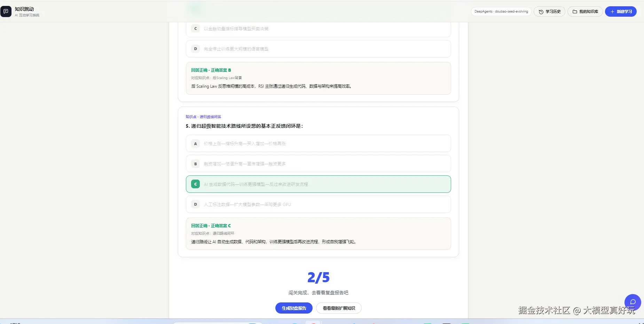
Task: Choose highlighted option C AI 生成数据代码
Action: pos(319,184)
